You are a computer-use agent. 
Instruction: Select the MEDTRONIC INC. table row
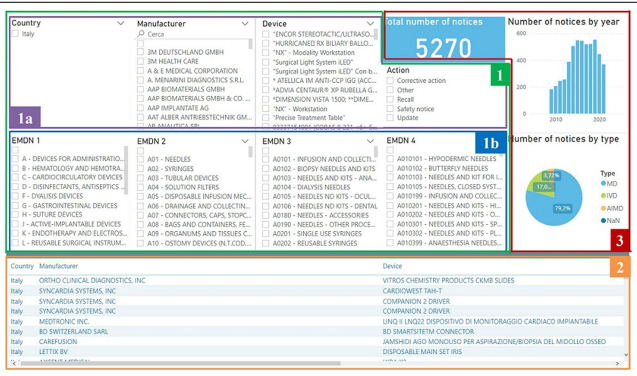click(x=317, y=321)
